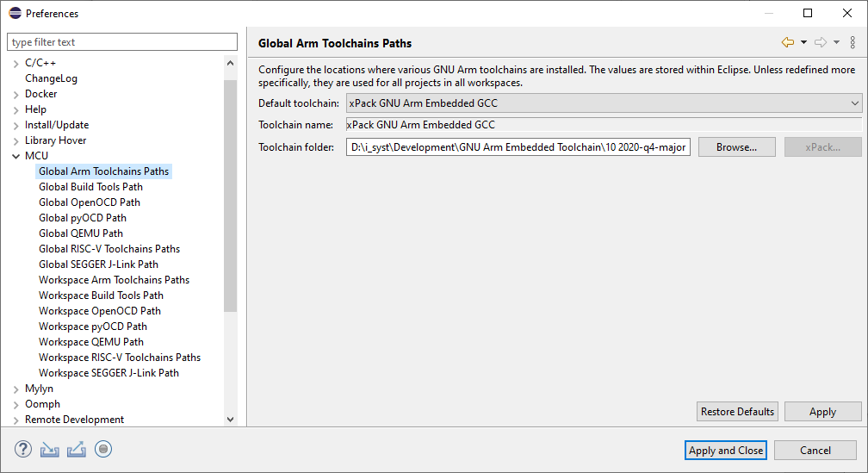868x473 pixels.
Task: Select Global Build Tools Path
Action: [90, 187]
